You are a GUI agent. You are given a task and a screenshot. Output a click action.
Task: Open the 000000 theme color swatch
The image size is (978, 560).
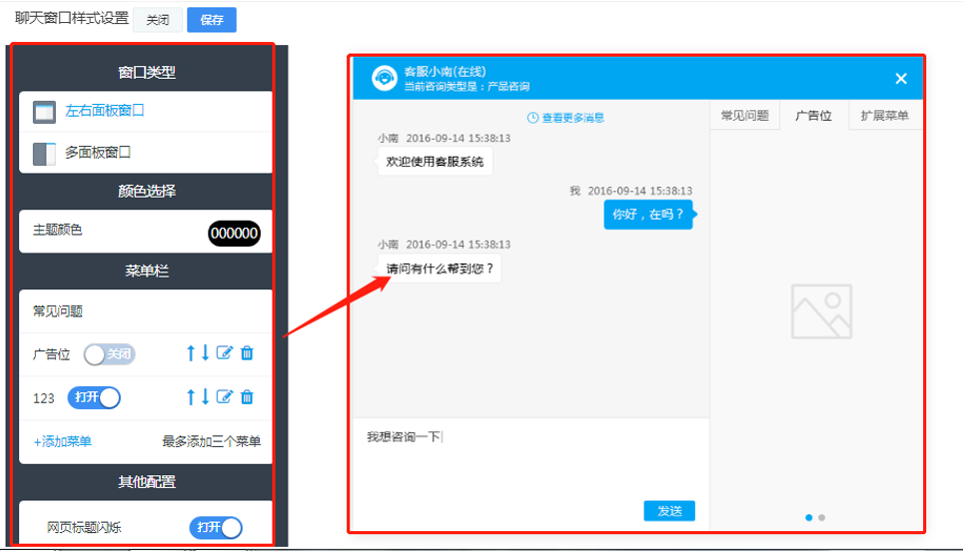pyautogui.click(x=234, y=234)
